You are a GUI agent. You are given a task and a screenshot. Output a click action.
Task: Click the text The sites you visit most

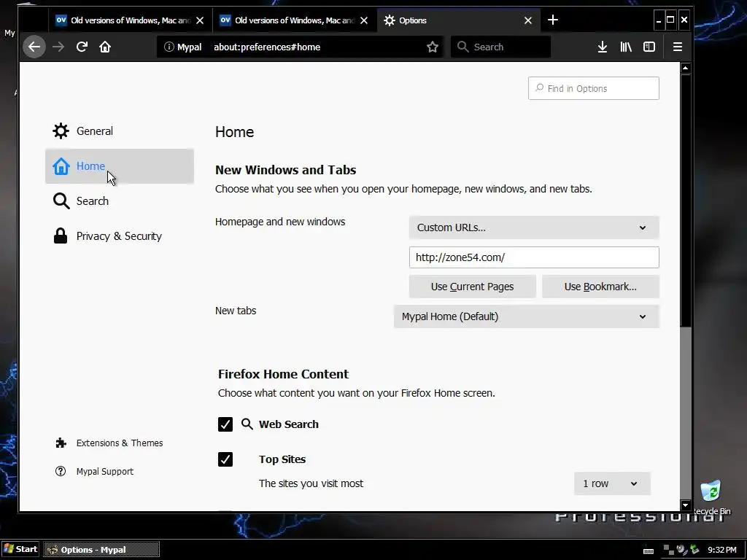tap(311, 484)
